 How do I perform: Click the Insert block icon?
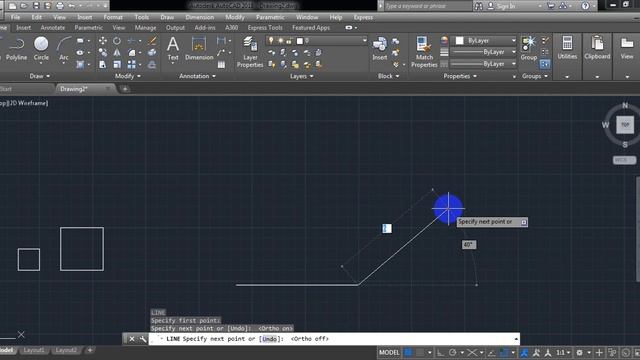(380, 49)
